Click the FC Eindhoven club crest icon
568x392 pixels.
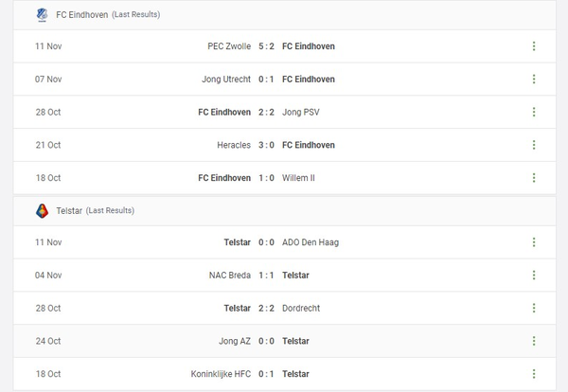[42, 14]
